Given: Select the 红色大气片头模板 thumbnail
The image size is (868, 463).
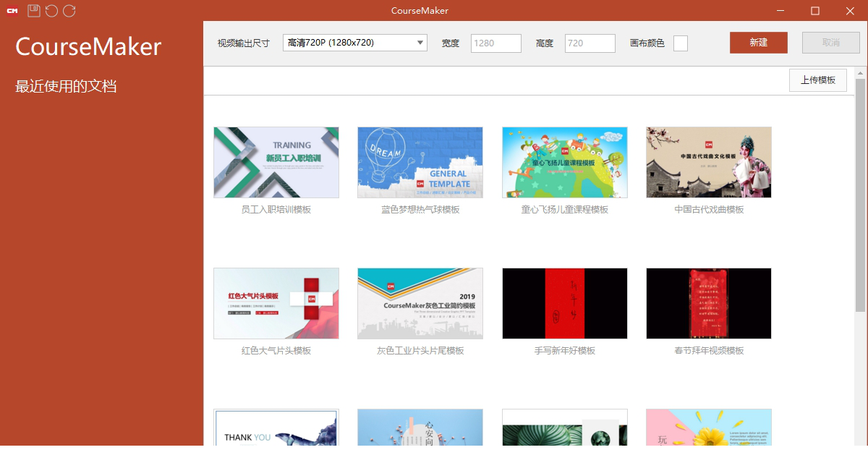Looking at the screenshot, I should pyautogui.click(x=276, y=303).
